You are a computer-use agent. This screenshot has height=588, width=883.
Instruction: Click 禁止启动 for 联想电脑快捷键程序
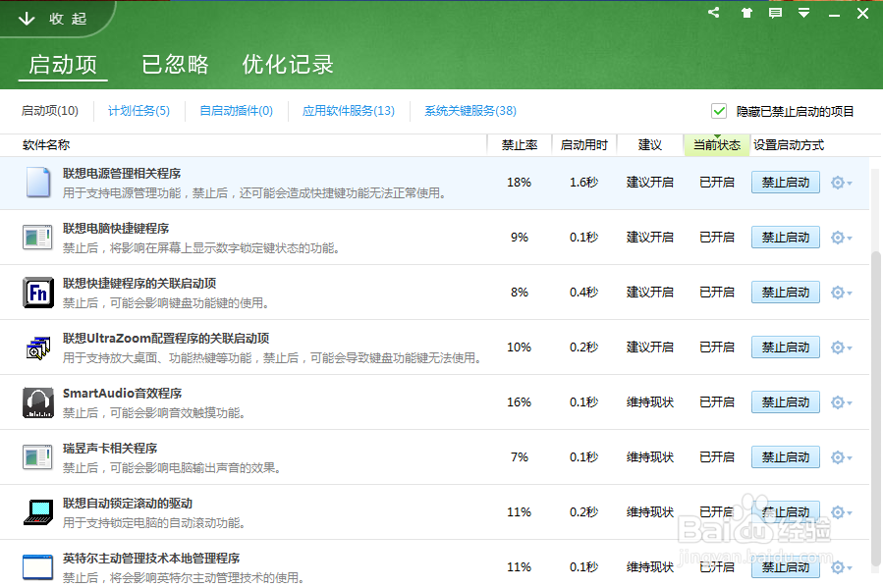point(785,238)
